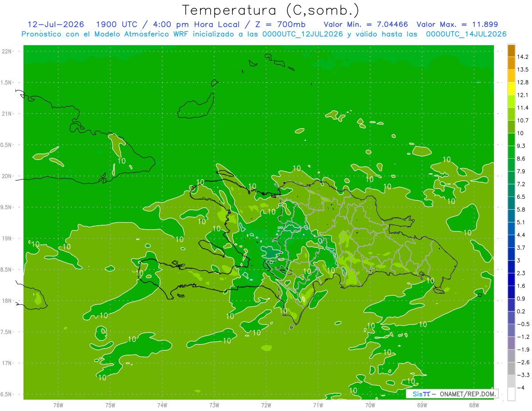Click the 5.1 colorbar value label
The image size is (532, 411).
521,222
